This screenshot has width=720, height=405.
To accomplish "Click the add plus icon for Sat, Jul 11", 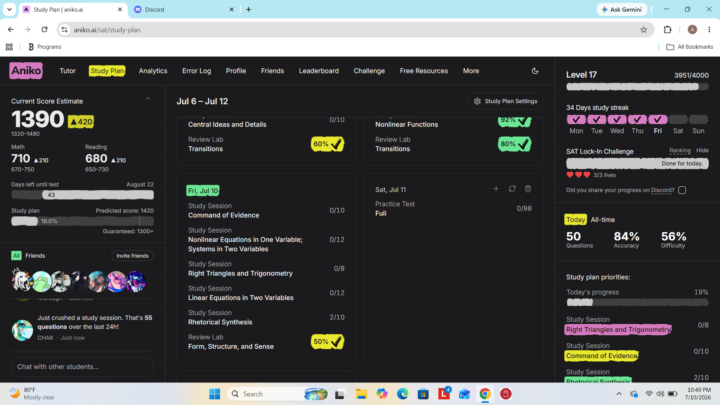I will 496,189.
